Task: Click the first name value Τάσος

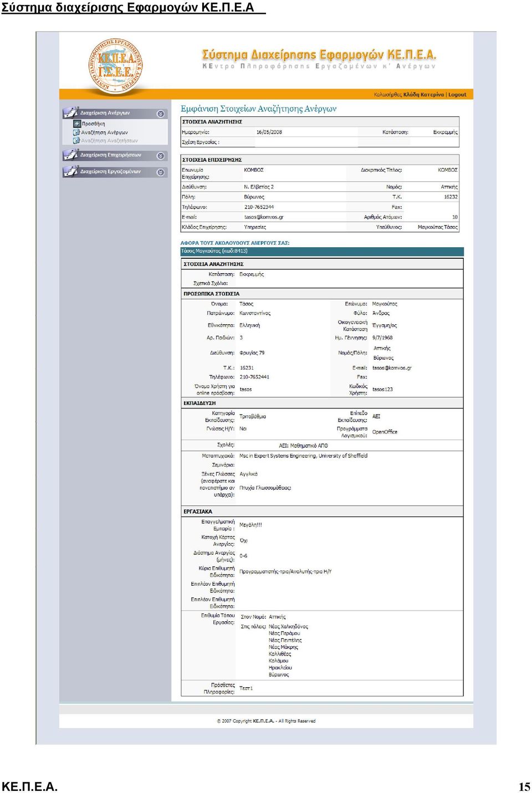Action: point(246,304)
